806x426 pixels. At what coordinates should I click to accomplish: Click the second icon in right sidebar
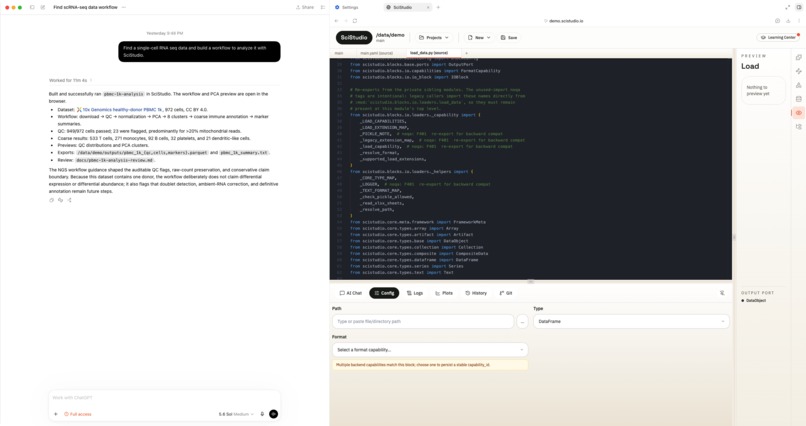click(798, 71)
